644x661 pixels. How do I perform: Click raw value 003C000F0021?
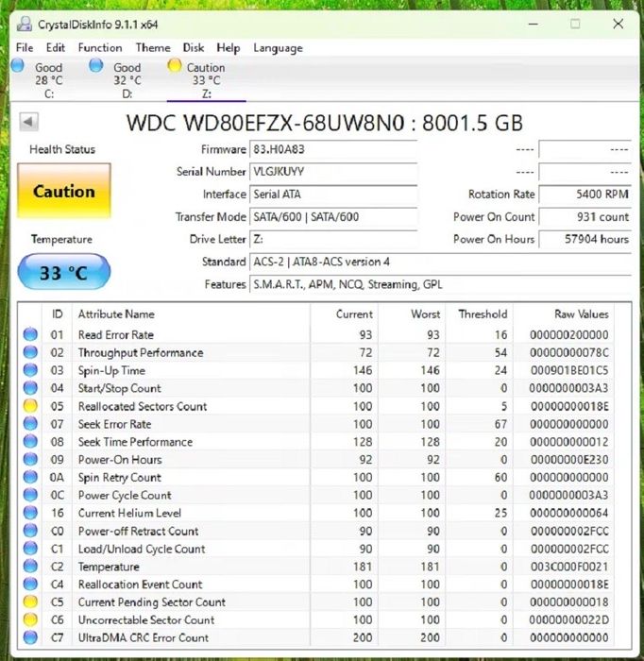point(569,567)
